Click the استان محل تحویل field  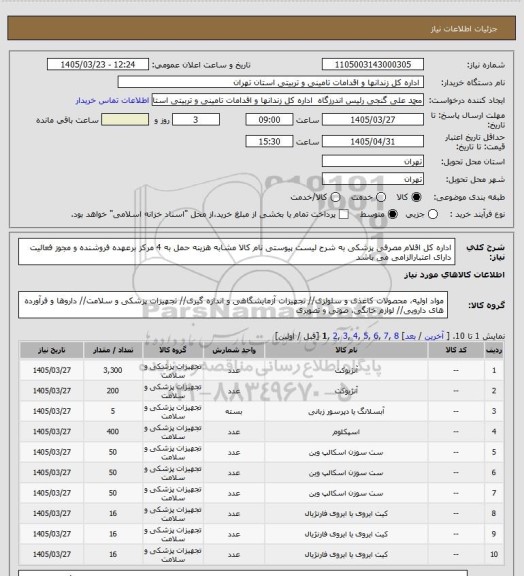click(x=373, y=161)
